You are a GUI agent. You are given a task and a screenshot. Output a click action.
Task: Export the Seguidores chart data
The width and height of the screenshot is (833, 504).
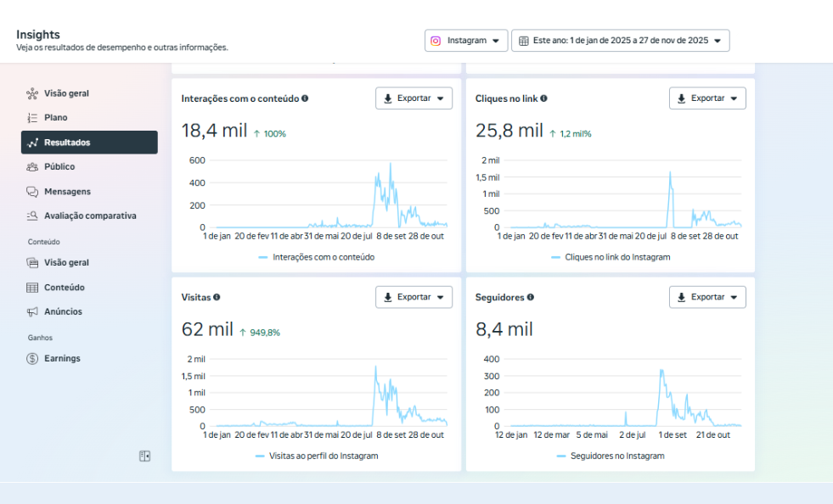click(707, 298)
